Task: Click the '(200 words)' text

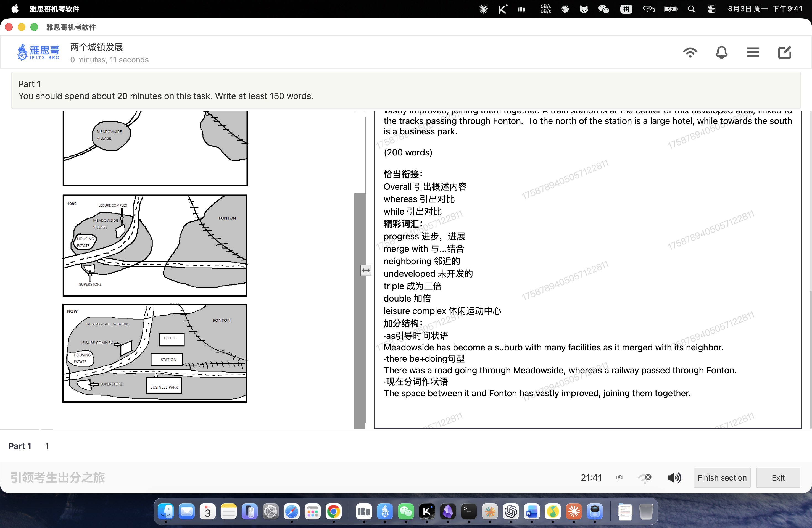Action: click(x=408, y=152)
